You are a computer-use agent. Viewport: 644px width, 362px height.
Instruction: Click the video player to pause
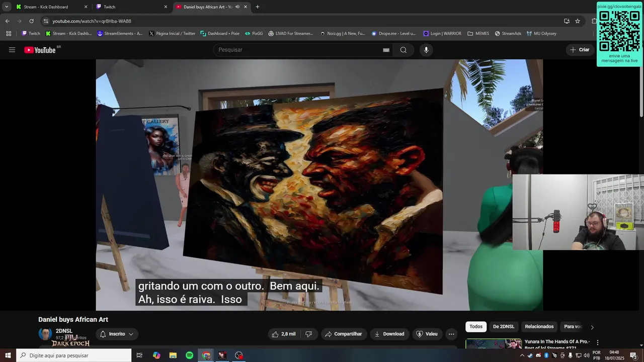tap(319, 185)
